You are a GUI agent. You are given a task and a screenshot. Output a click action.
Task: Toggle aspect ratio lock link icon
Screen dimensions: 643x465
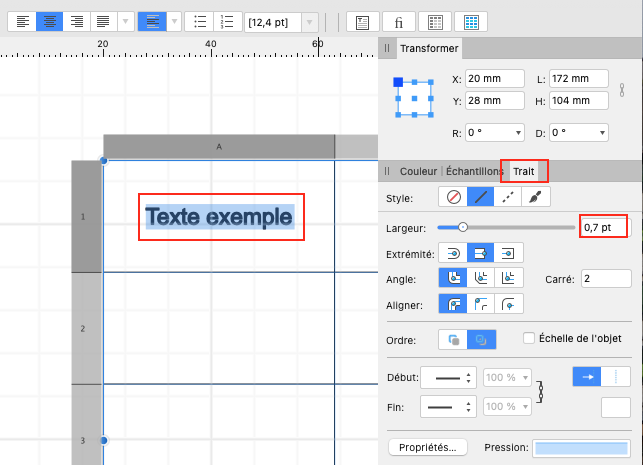pos(622,90)
